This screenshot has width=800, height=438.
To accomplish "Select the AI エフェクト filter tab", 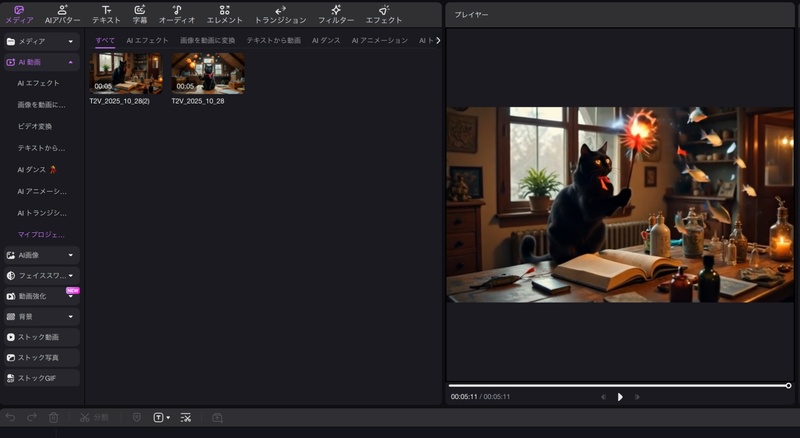I will tap(147, 40).
